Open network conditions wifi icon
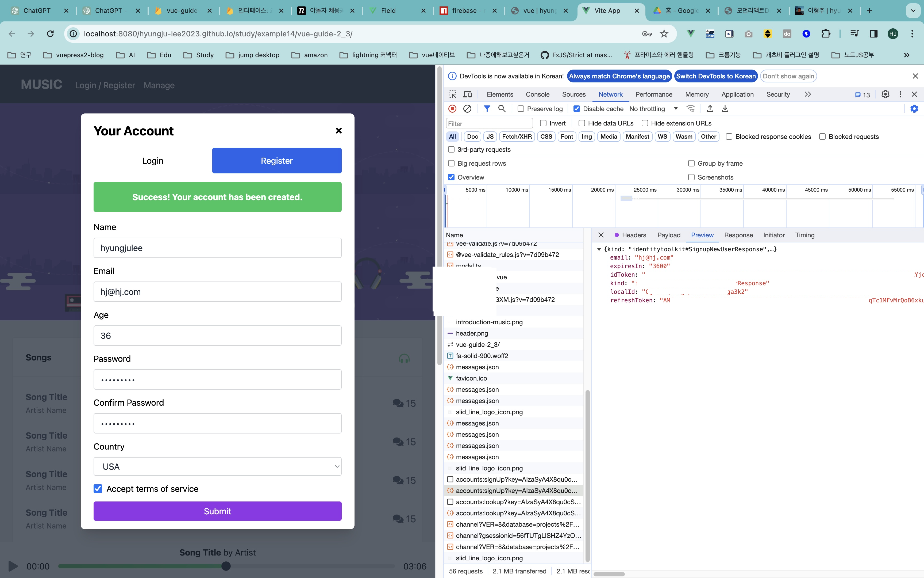This screenshot has height=578, width=924. point(690,109)
